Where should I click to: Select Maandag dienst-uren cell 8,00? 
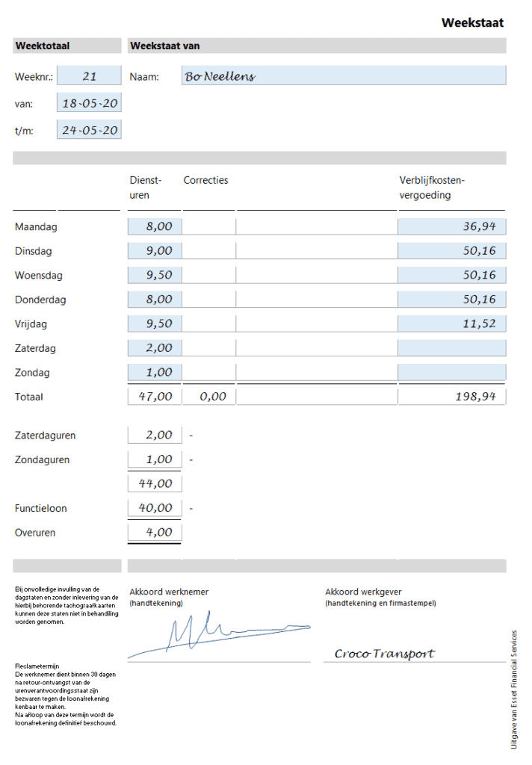(x=155, y=226)
